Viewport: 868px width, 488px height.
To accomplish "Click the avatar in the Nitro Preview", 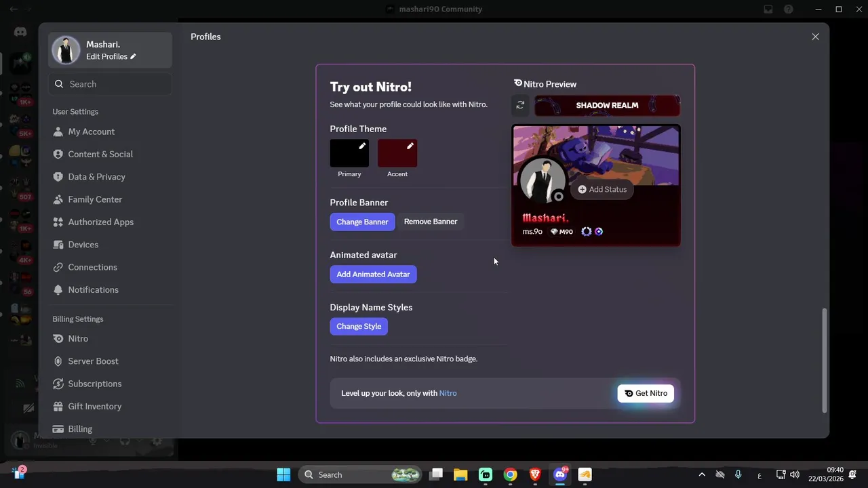I will (x=541, y=180).
